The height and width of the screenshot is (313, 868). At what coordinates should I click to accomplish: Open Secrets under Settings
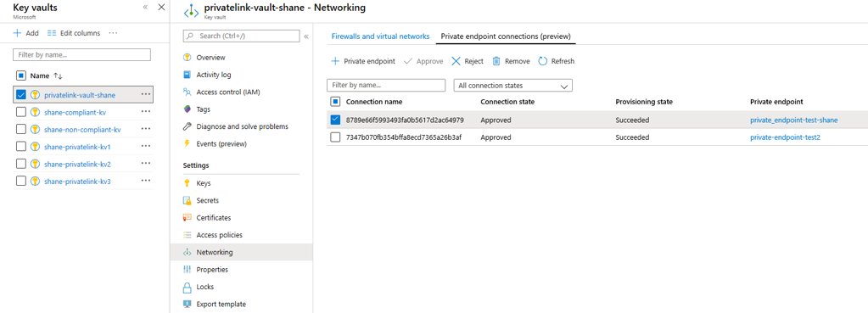(207, 200)
